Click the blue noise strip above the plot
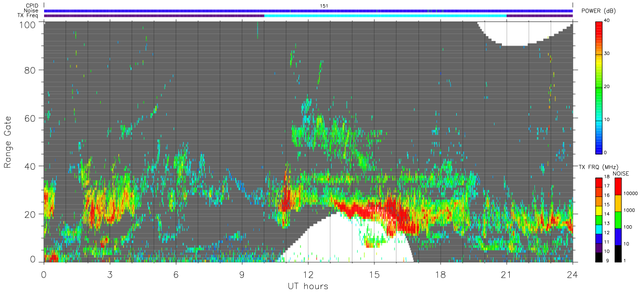The width and height of the screenshot is (644, 297). click(x=308, y=10)
